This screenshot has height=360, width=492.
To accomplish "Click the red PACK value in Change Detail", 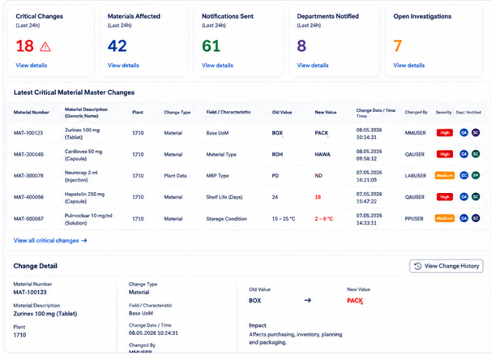I will click(355, 301).
